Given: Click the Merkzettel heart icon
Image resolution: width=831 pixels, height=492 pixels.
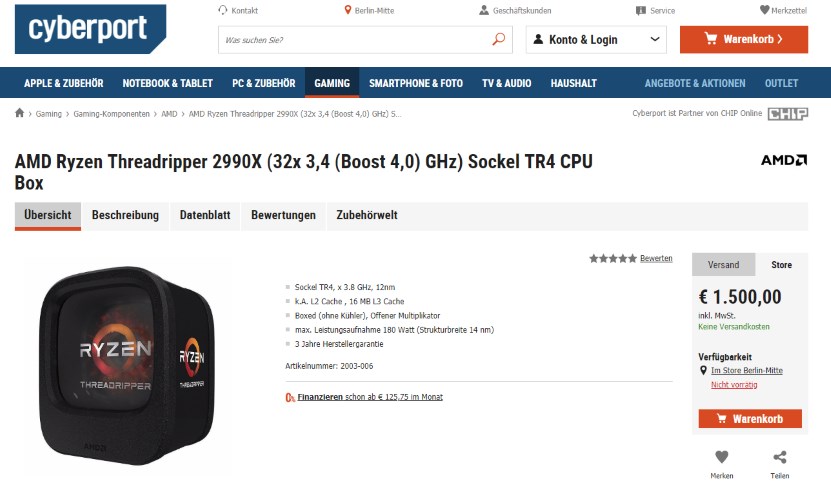Looking at the screenshot, I should pyautogui.click(x=764, y=10).
